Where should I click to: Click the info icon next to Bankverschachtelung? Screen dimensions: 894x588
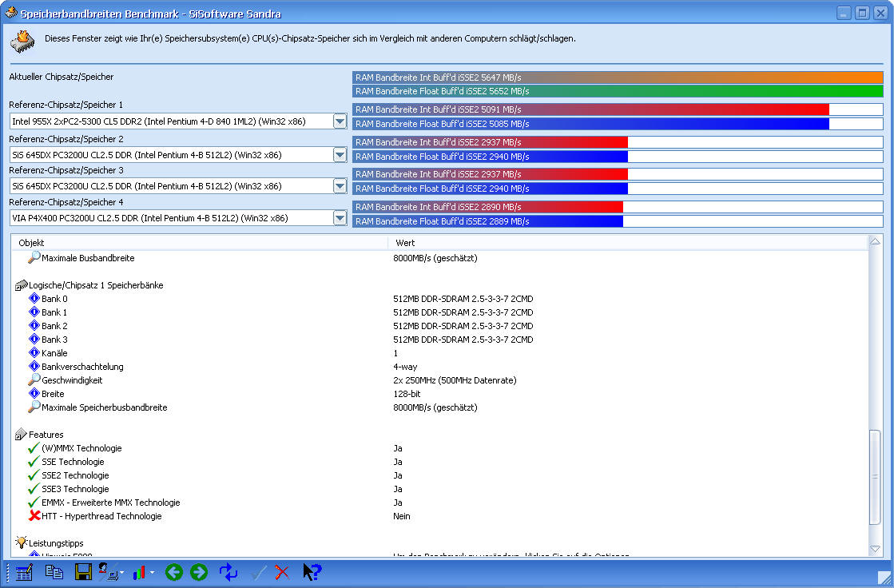(x=34, y=366)
